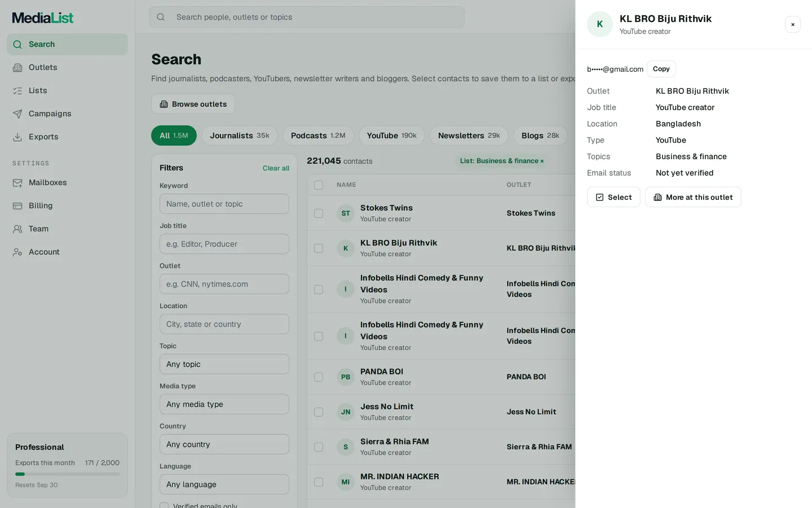This screenshot has width=812, height=508.
Task: Open the Any topic dropdown
Action: [x=224, y=364]
